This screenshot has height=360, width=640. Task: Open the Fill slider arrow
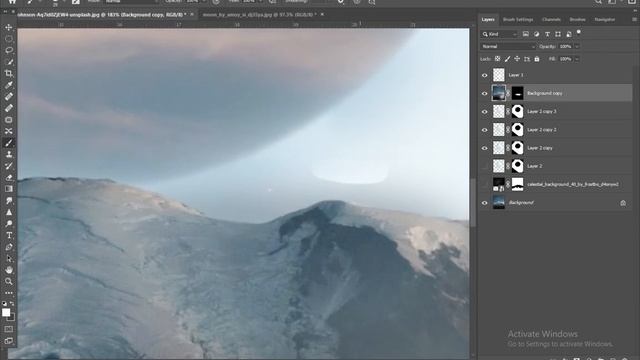577,59
